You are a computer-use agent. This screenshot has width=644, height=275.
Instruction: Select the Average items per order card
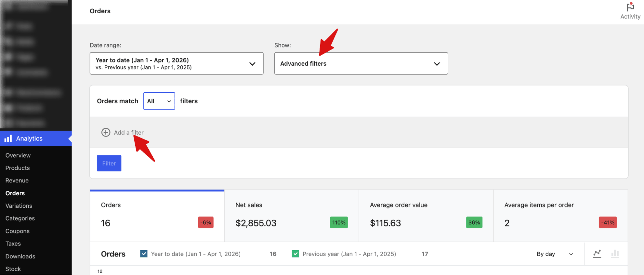(x=561, y=216)
